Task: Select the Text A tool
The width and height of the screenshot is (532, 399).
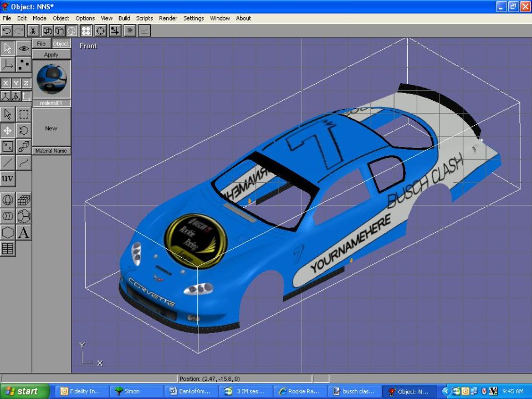Action: 23,232
